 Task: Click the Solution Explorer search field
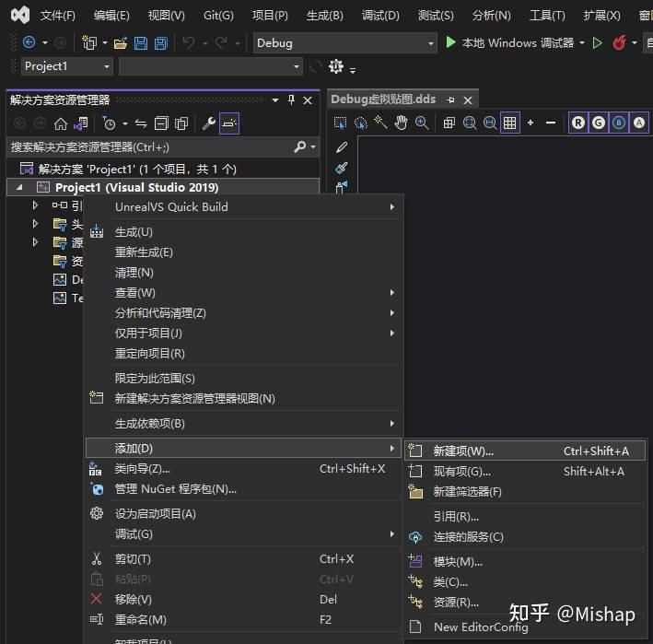(150, 147)
